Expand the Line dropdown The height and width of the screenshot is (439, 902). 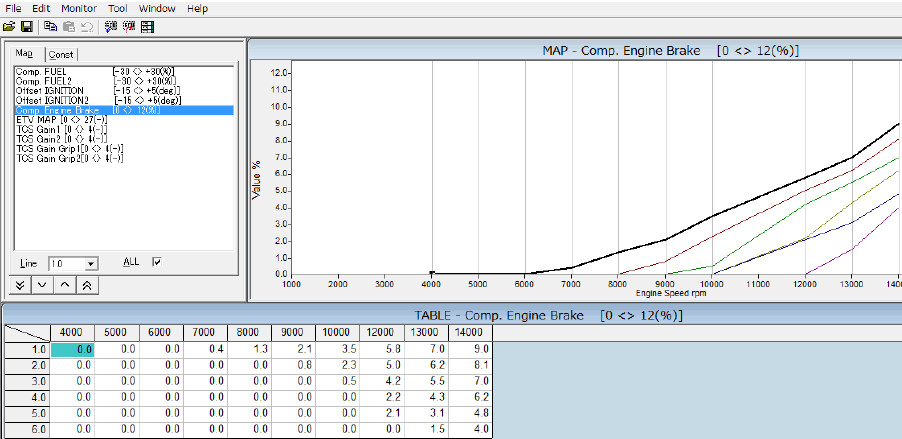coord(91,263)
